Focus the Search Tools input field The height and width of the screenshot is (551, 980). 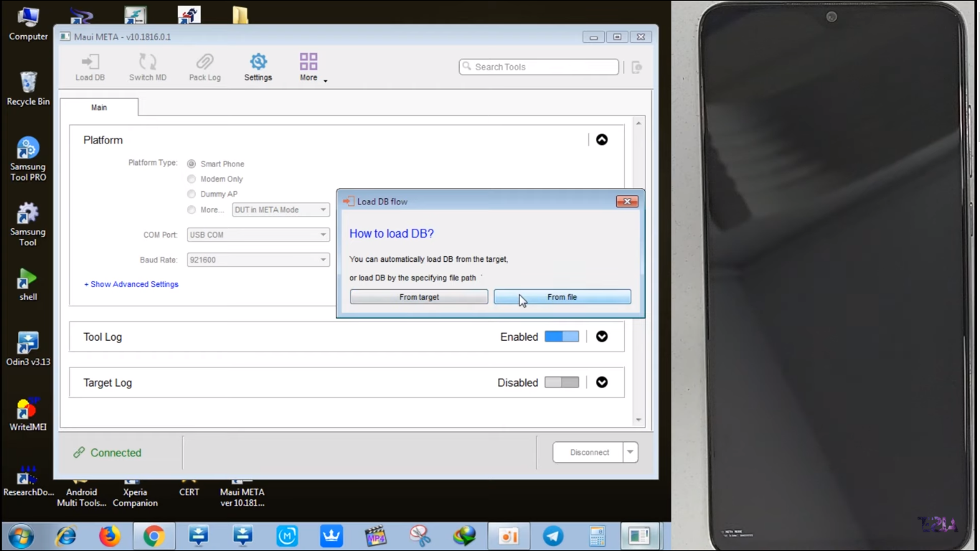[539, 67]
